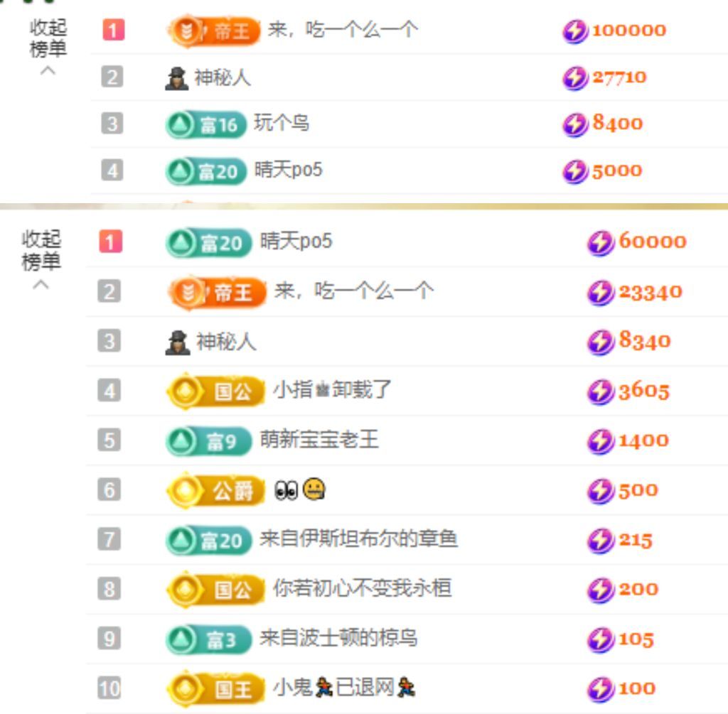This screenshot has height=714, width=728.
Task: Open user 来自伊斯坦布尔的章鱼 profile
Action: [358, 539]
